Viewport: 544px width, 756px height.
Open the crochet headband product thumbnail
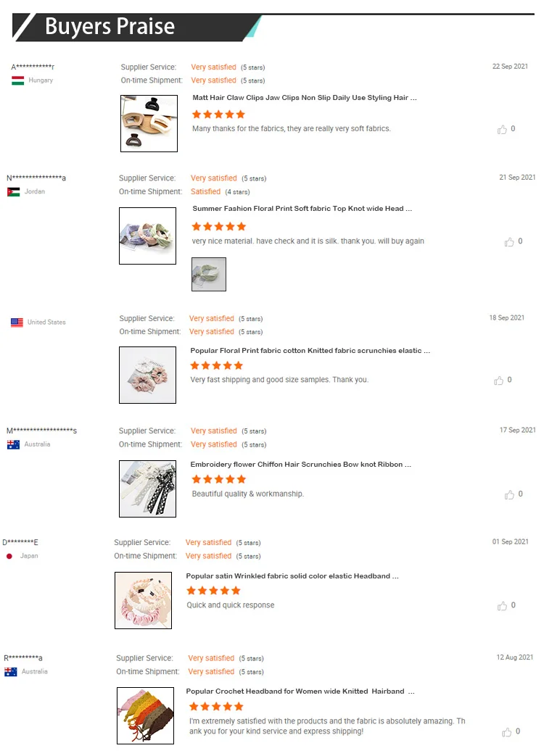tap(145, 715)
